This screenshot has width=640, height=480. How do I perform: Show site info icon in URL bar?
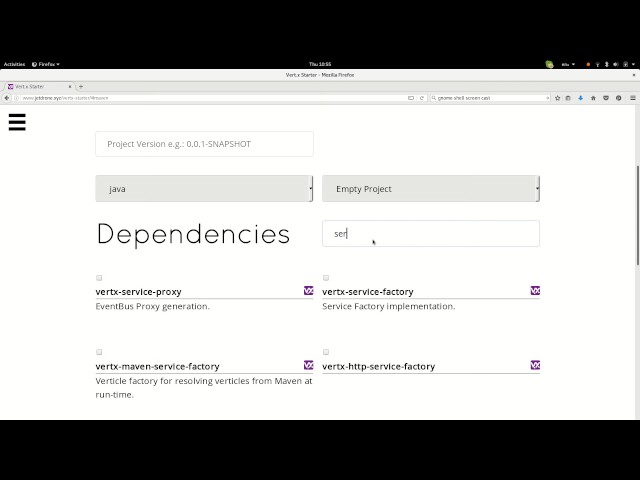(16, 98)
